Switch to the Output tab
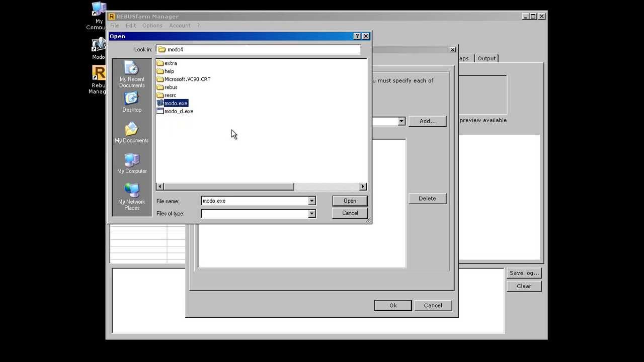This screenshot has width=644, height=362. [487, 58]
